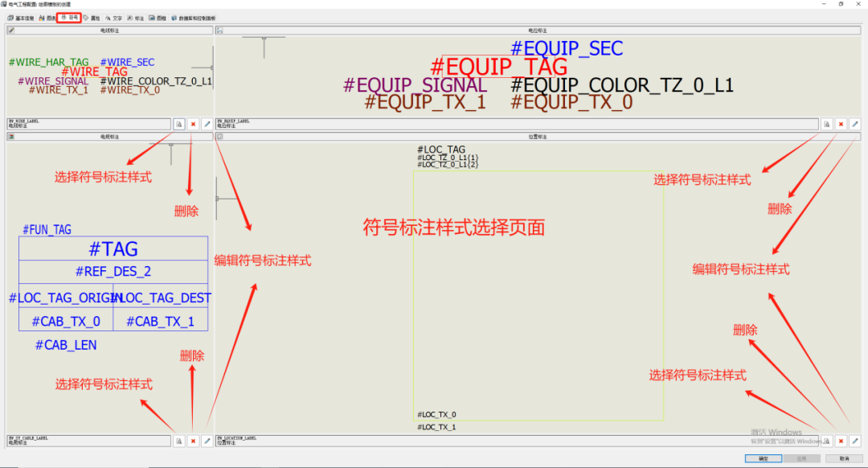
Task: Open the 属性 tab
Action: [x=94, y=17]
